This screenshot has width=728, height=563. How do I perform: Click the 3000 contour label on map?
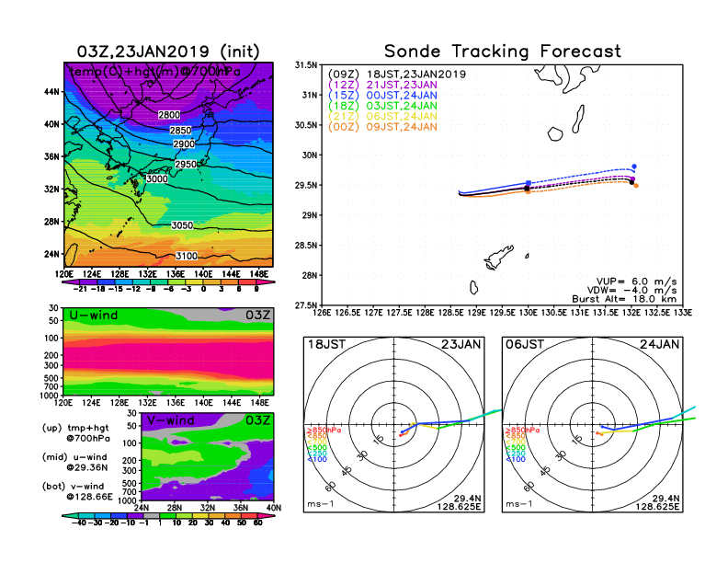pos(157,179)
